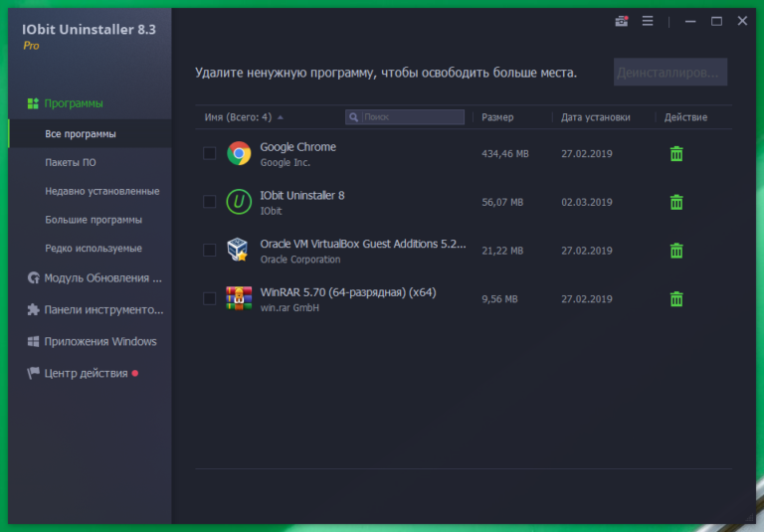This screenshot has height=532, width=764.
Task: Open the hamburger options menu
Action: pos(648,21)
